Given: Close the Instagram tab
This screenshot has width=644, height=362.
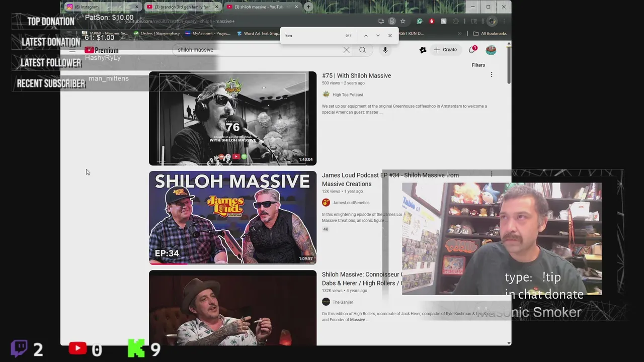Looking at the screenshot, I should click(x=136, y=7).
